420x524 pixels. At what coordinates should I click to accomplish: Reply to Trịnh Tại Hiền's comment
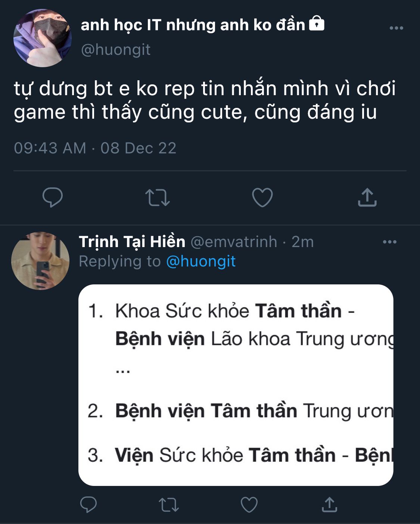pyautogui.click(x=88, y=505)
